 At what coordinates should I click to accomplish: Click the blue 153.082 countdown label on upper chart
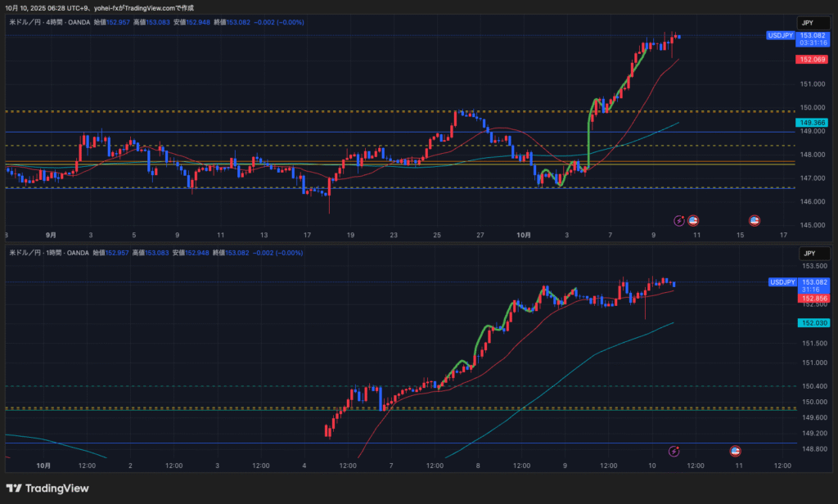coord(812,39)
